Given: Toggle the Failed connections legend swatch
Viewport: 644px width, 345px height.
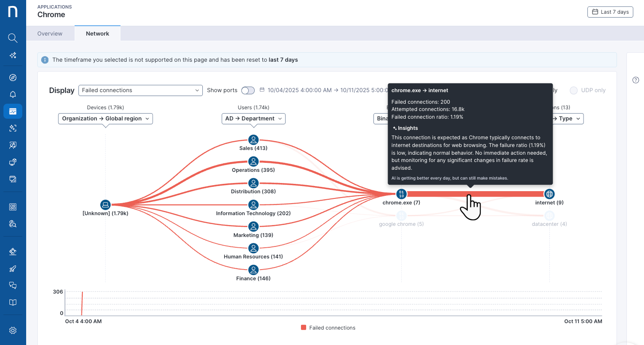Looking at the screenshot, I should [304, 328].
